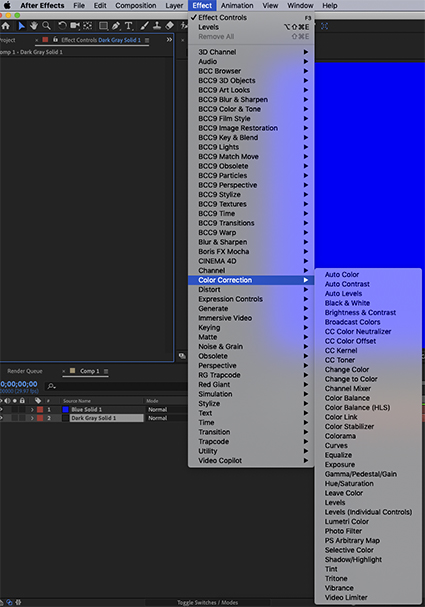Select the Unified Camera tool
This screenshot has width=425, height=607.
point(75,26)
